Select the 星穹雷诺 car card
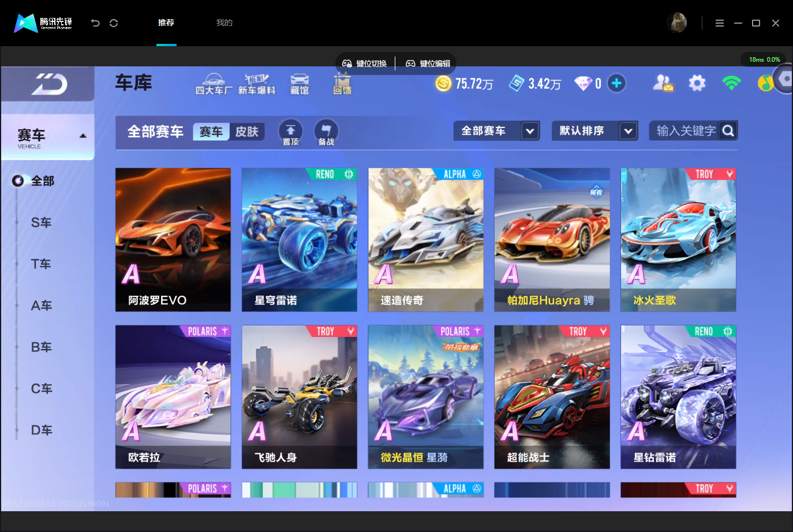793x532 pixels. (300, 240)
